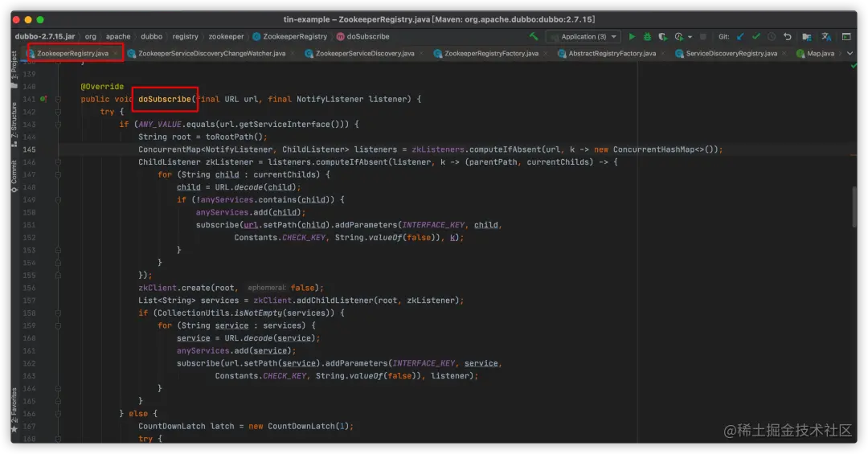This screenshot has height=454, width=868.
Task: Switch to ZookeeperRegistry.java tab
Action: (x=72, y=53)
